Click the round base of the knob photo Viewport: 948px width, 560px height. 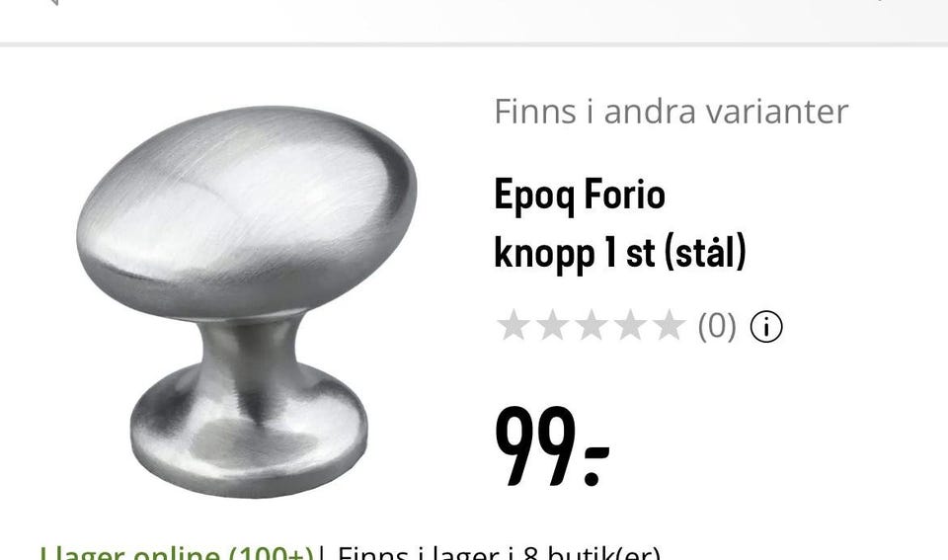tap(249, 435)
